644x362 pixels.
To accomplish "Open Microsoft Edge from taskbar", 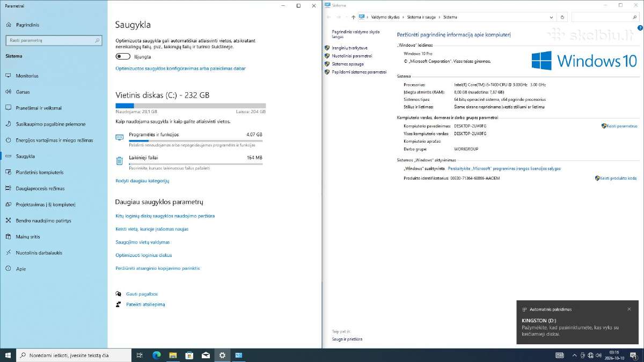I will pyautogui.click(x=157, y=355).
